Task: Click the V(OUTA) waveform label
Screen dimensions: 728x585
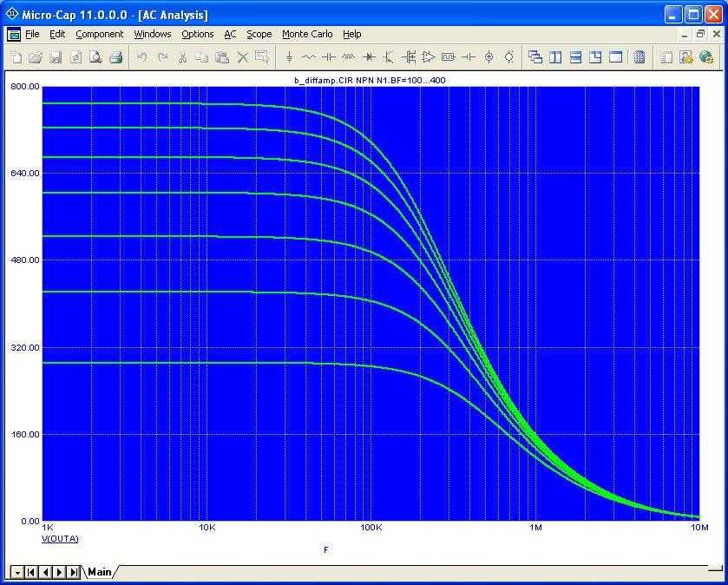Action: click(59, 538)
